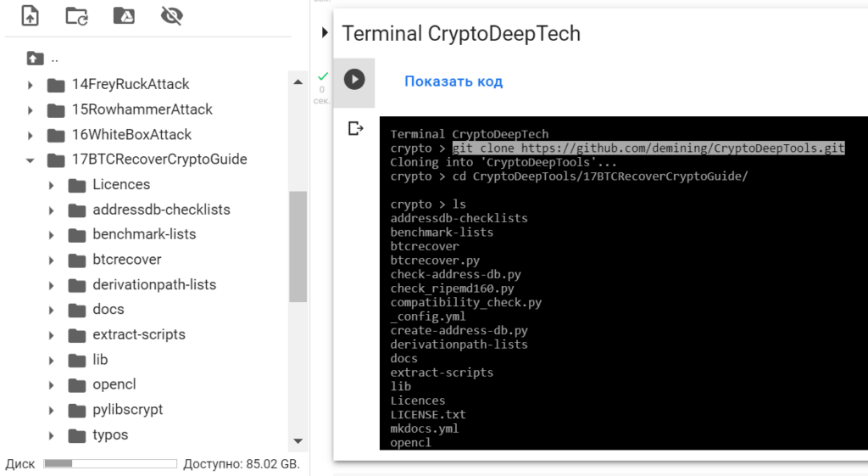Select benchmark-lists folder in tree

click(x=144, y=234)
